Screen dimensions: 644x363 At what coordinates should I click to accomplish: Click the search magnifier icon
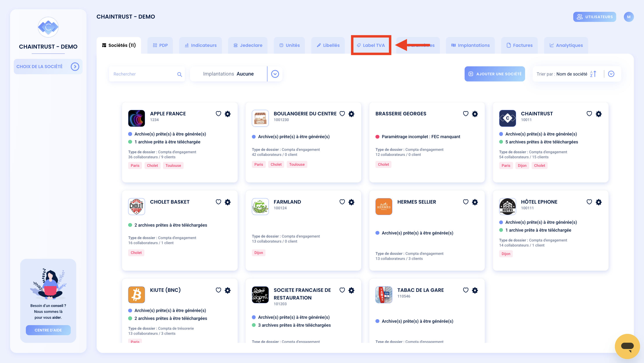click(179, 74)
